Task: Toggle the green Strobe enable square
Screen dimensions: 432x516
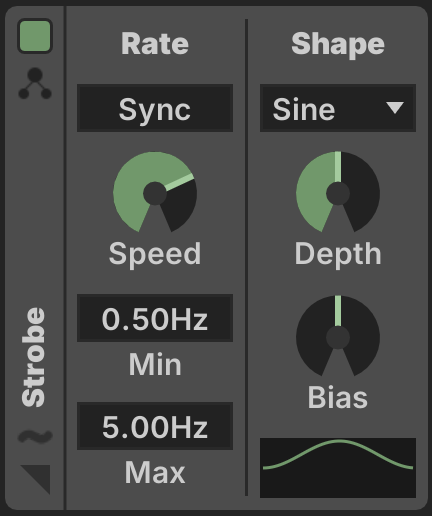Action: 35,36
